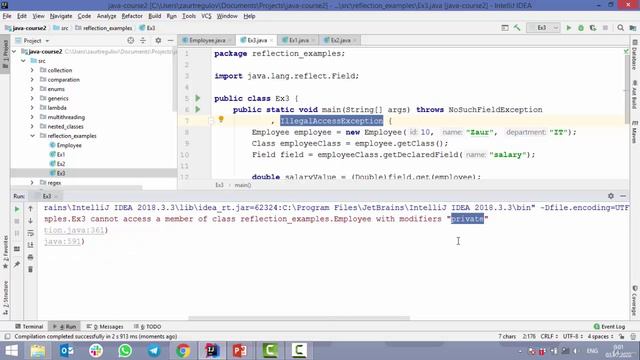Viewport: 640px width, 360px height.
Task: Open Chrome from the Windows taskbar
Action: click(x=183, y=351)
